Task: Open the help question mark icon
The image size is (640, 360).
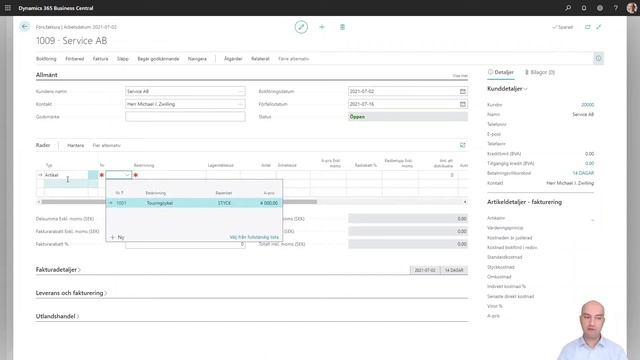Action: point(616,8)
